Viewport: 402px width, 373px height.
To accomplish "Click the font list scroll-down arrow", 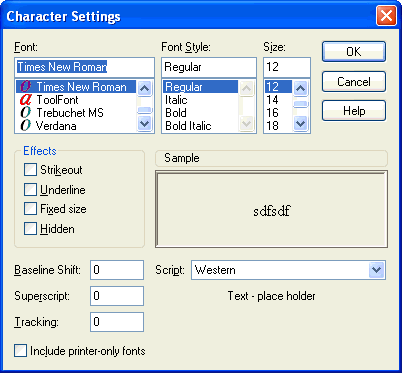I will pos(144,124).
